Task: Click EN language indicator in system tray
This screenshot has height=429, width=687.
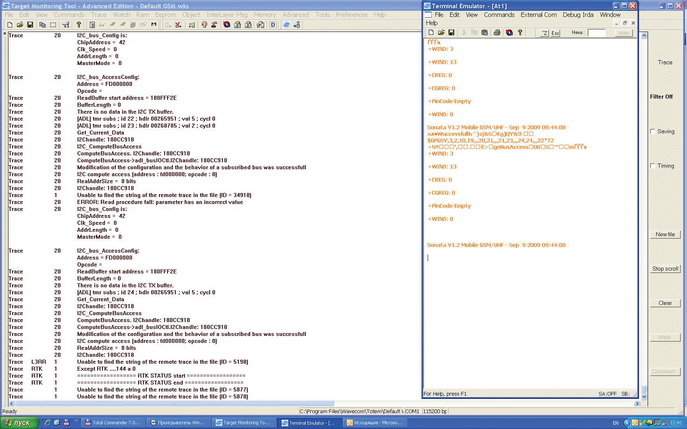Action: [x=616, y=423]
